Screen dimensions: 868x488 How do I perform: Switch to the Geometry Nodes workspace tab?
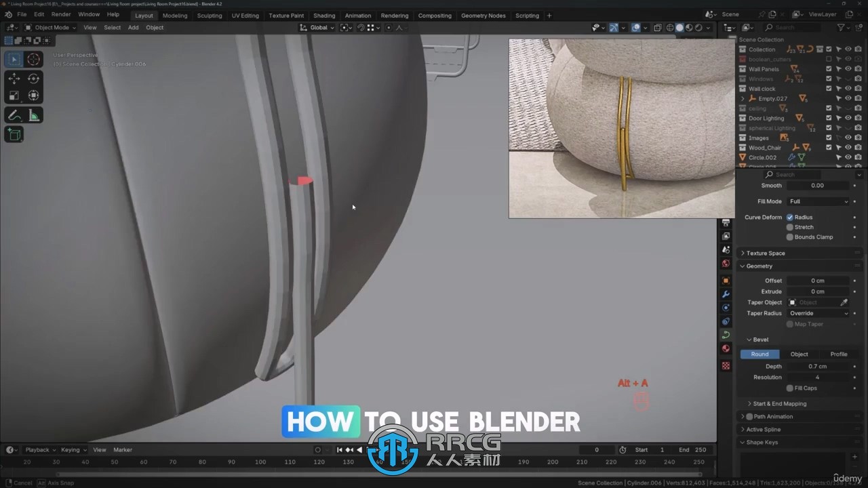pos(484,16)
